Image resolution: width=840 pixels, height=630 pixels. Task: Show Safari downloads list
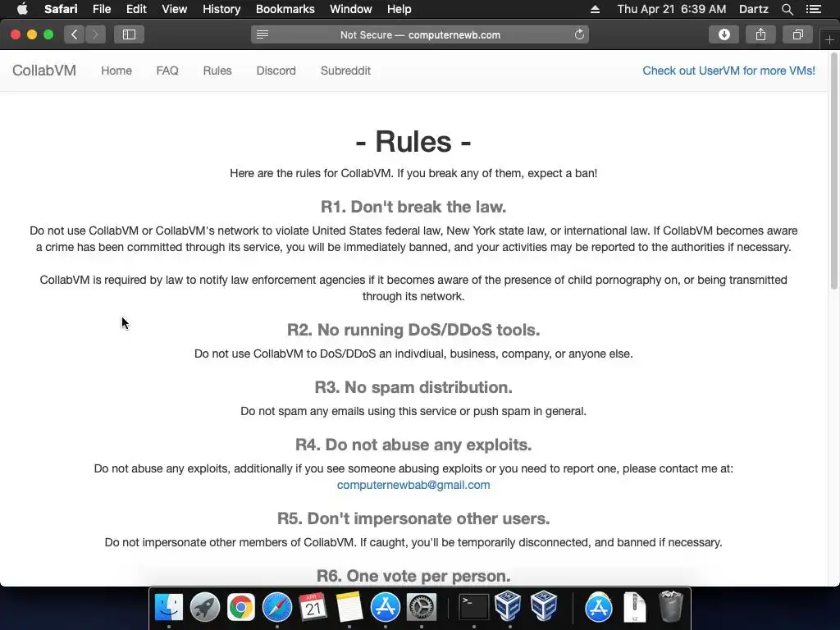[724, 34]
